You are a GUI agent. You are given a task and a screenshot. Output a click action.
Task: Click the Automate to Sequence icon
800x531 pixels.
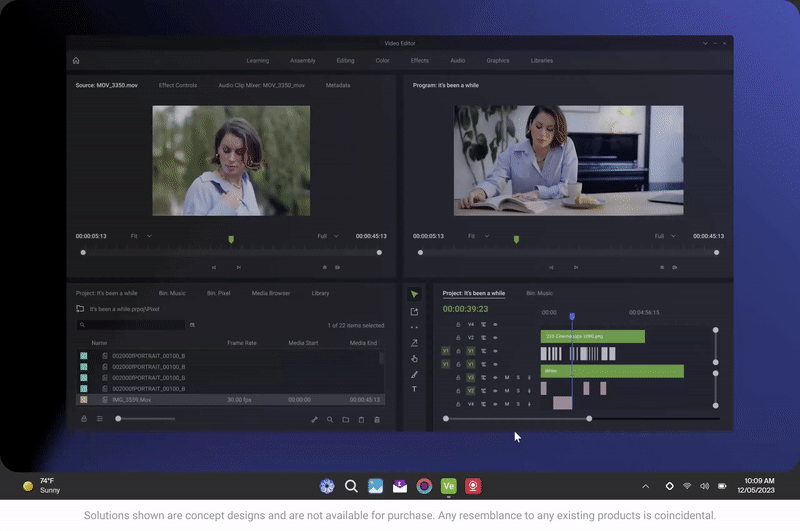tap(314, 420)
